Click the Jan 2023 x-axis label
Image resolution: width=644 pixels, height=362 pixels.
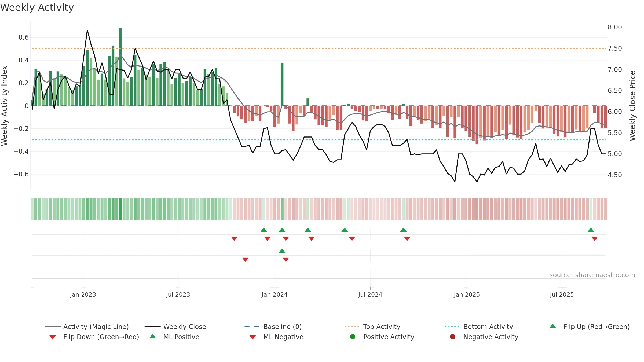pos(83,294)
